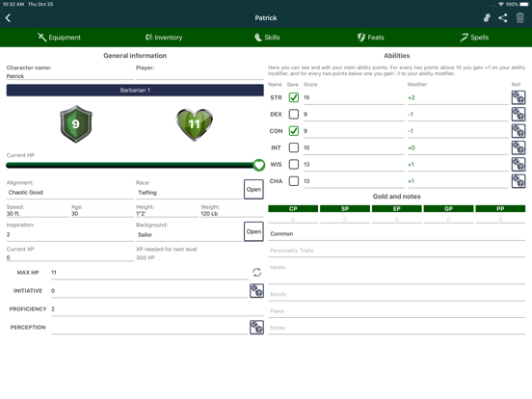This screenshot has height=399, width=532.
Task: Roll dice for Initiative
Action: 256,291
